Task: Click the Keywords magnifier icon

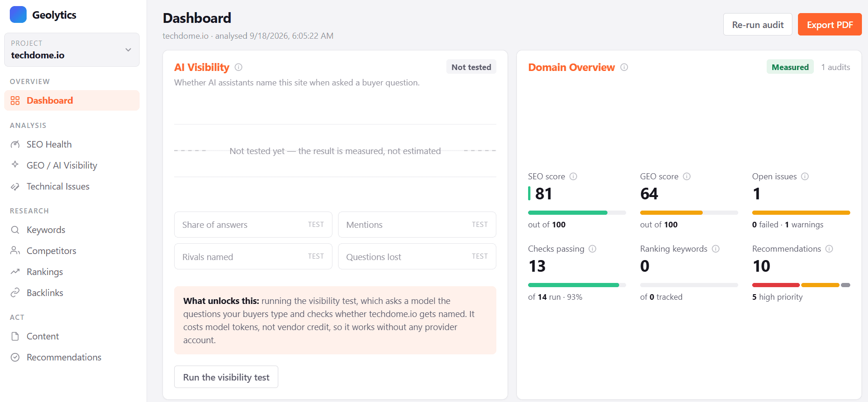Action: click(15, 230)
